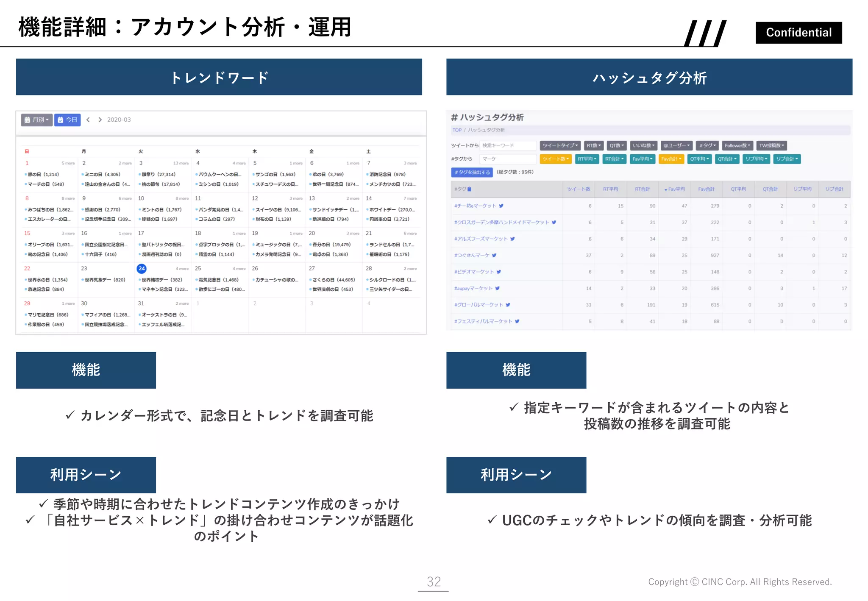The height and width of the screenshot is (601, 868).
Task: Open the RT数 filter dropdown
Action: [594, 146]
